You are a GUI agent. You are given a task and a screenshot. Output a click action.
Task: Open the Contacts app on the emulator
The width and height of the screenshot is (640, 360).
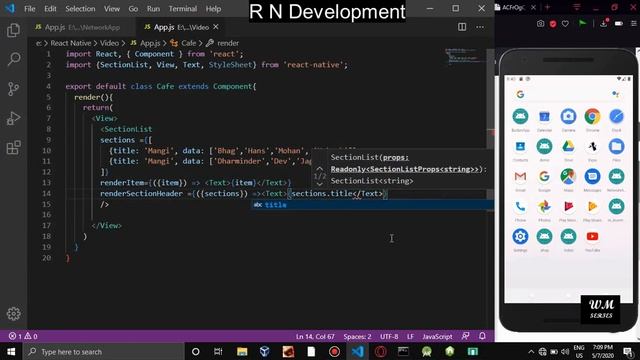click(520, 147)
